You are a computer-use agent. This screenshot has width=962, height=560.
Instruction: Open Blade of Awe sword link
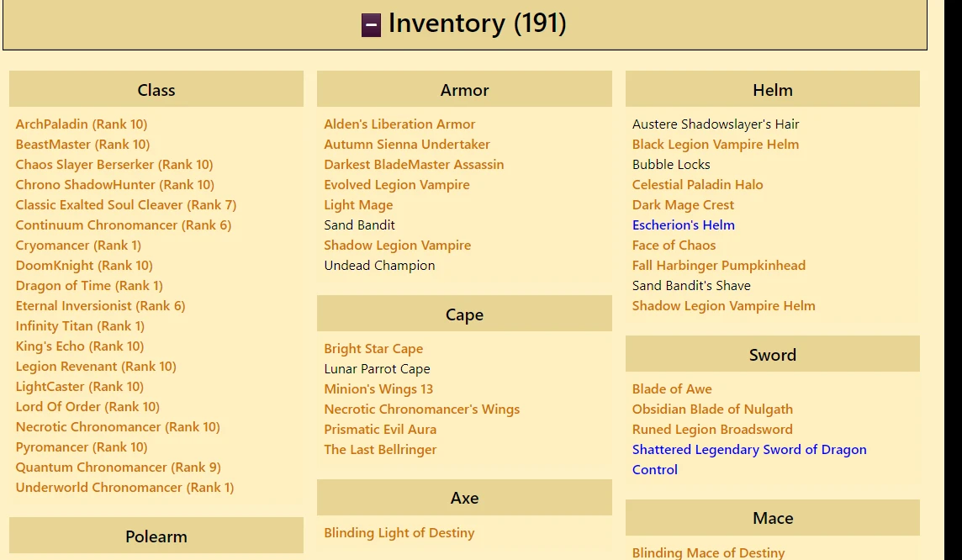coord(672,388)
